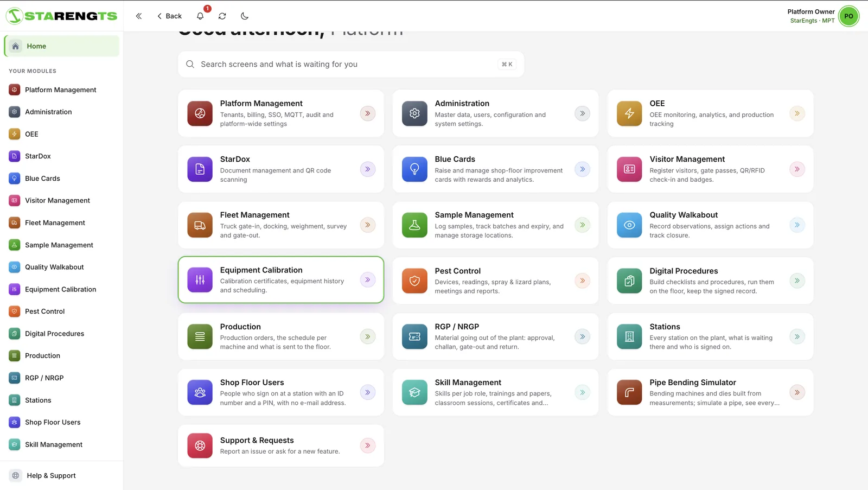Image resolution: width=868 pixels, height=490 pixels.
Task: Open the Sample Management card title
Action: [474, 215]
